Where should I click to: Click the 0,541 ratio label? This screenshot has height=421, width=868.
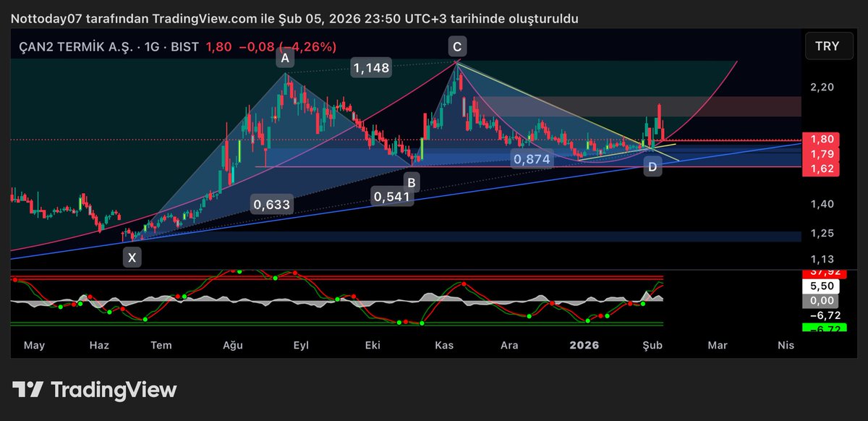pyautogui.click(x=393, y=196)
